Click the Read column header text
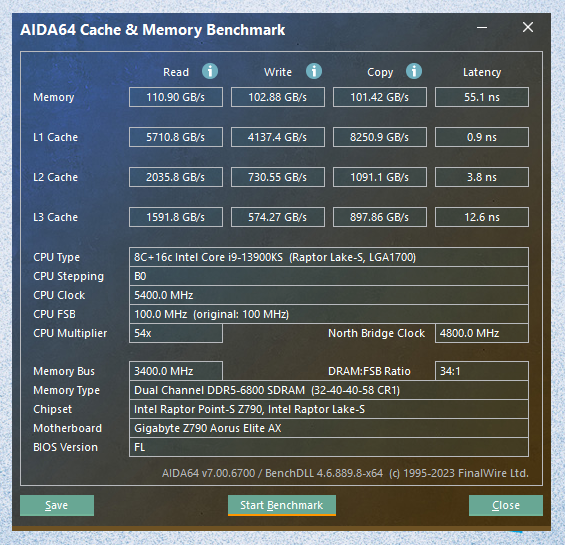 click(176, 72)
